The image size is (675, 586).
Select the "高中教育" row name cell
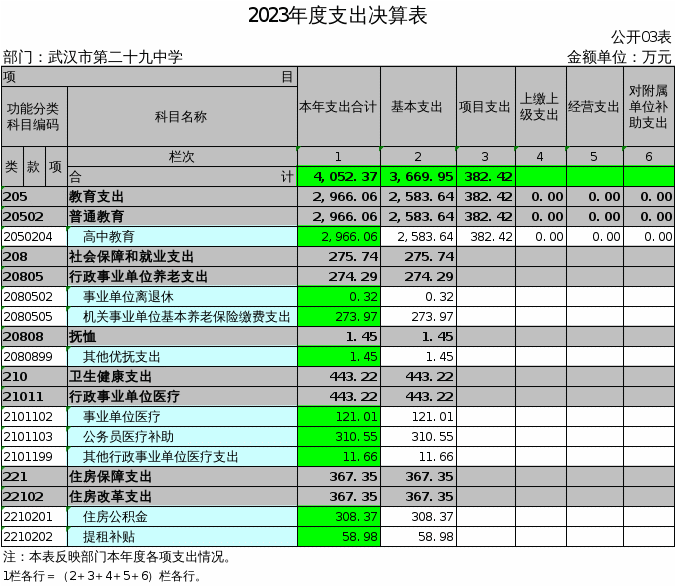[181, 237]
